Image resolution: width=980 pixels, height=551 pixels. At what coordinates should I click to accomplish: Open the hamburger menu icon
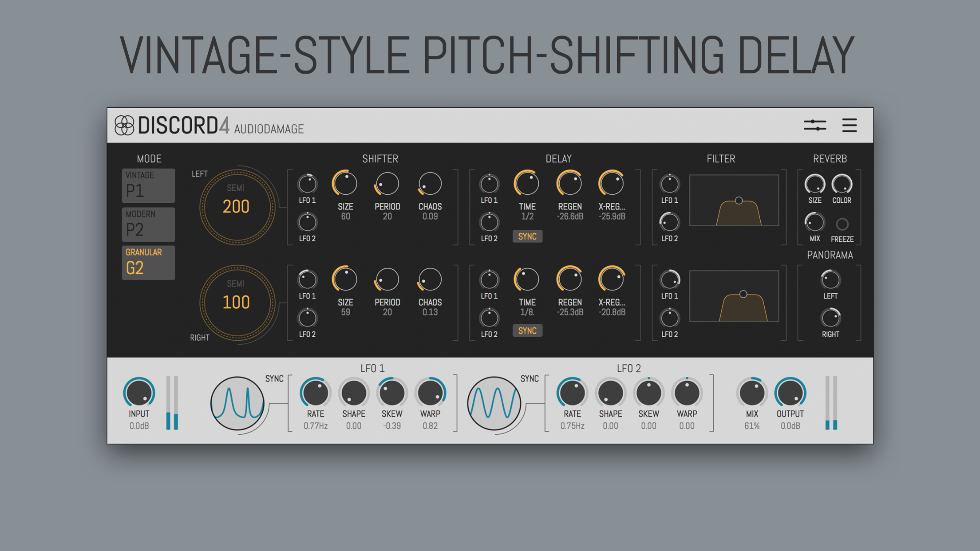pyautogui.click(x=849, y=126)
